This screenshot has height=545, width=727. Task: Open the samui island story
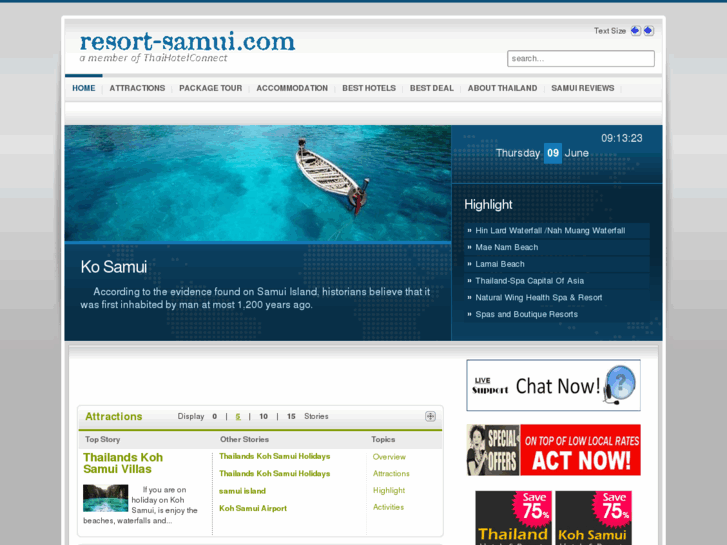click(x=242, y=491)
